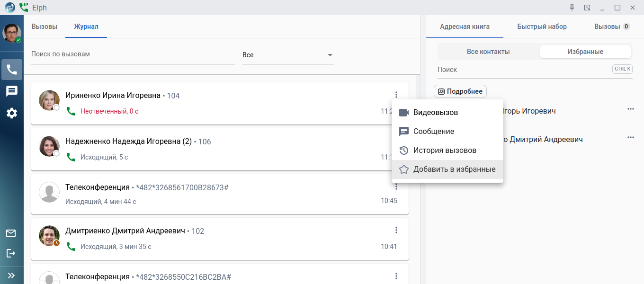Viewport: 644px width, 284px height.
Task: Select Видеовызов from context menu
Action: click(435, 113)
